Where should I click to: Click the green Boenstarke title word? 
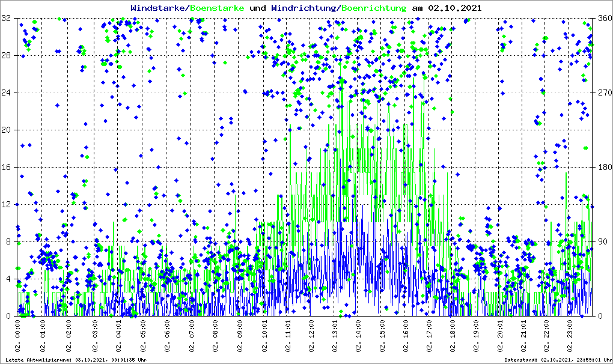tap(217, 8)
